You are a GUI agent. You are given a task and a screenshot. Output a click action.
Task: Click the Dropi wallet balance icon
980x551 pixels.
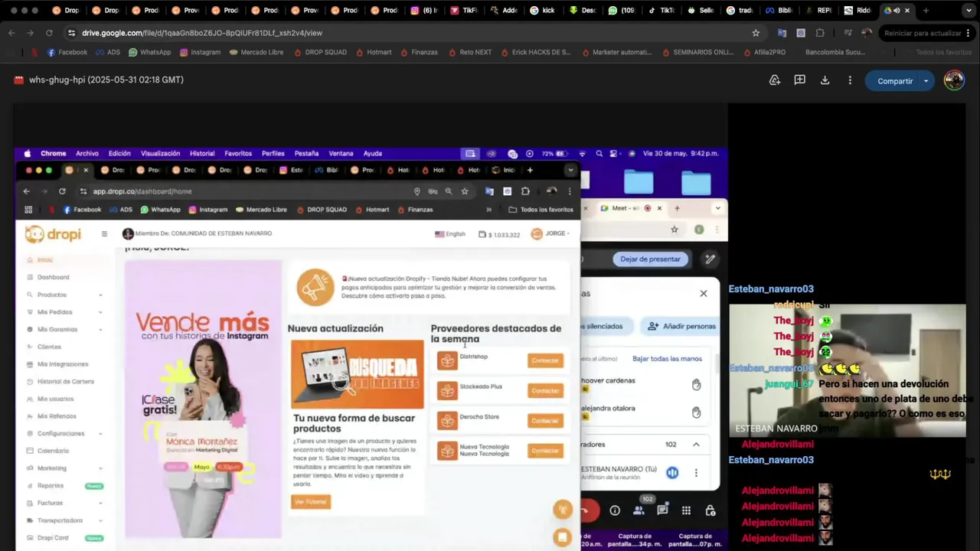[482, 234]
